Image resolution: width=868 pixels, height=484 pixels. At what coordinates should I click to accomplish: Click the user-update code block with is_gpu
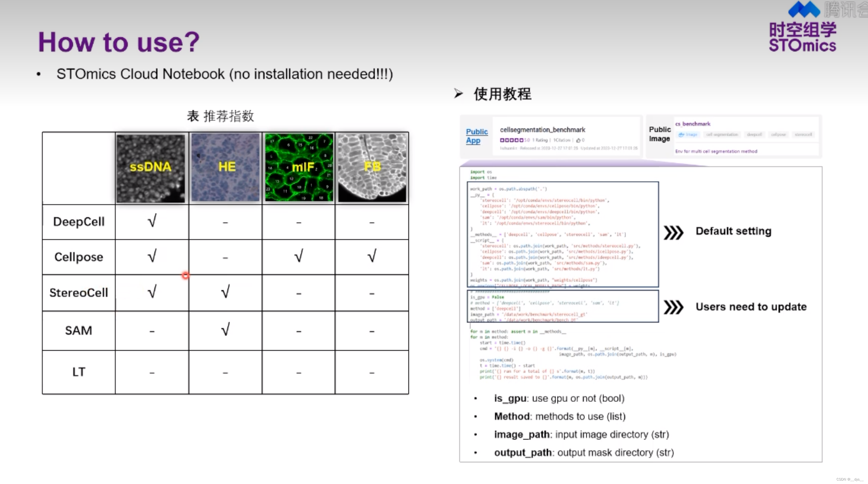point(563,307)
